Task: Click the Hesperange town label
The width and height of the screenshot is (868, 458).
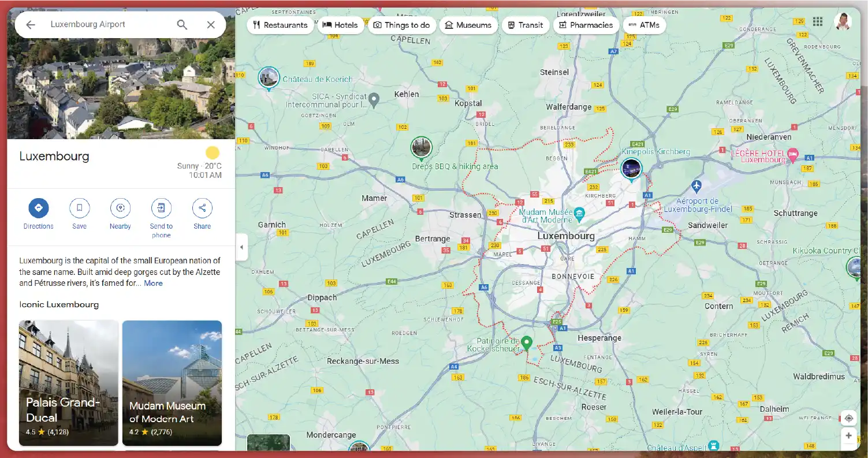Action: [x=599, y=338]
